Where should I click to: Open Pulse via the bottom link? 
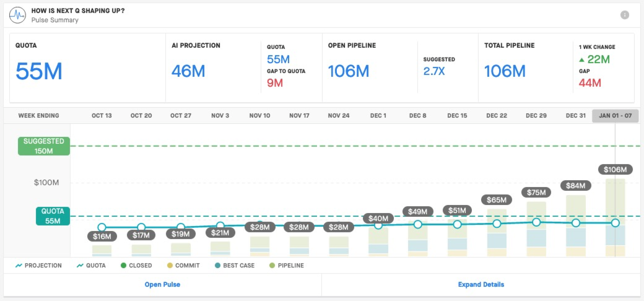(162, 284)
